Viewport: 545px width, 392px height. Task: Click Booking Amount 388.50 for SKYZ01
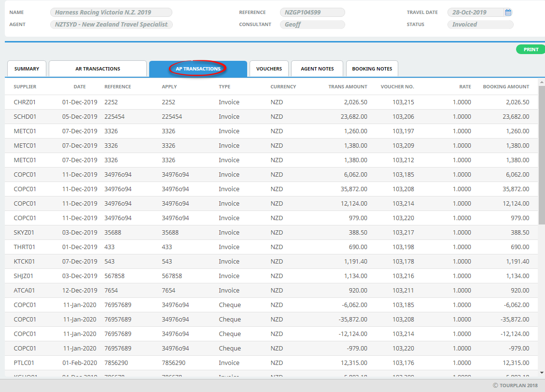point(520,233)
